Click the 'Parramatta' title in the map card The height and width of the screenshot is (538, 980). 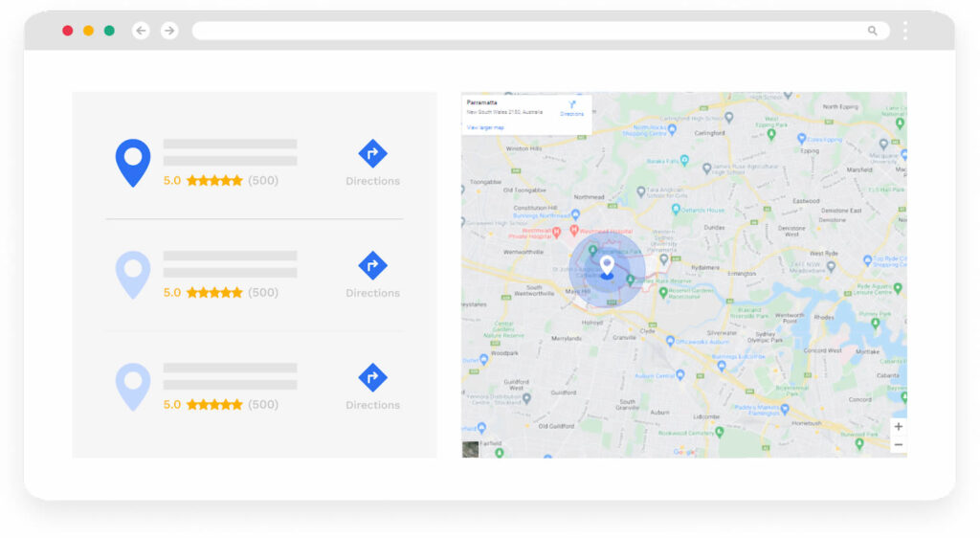[482, 102]
